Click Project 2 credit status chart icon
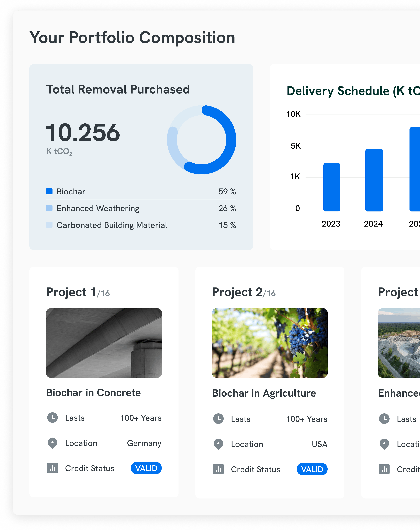The image size is (420, 530). tap(218, 469)
